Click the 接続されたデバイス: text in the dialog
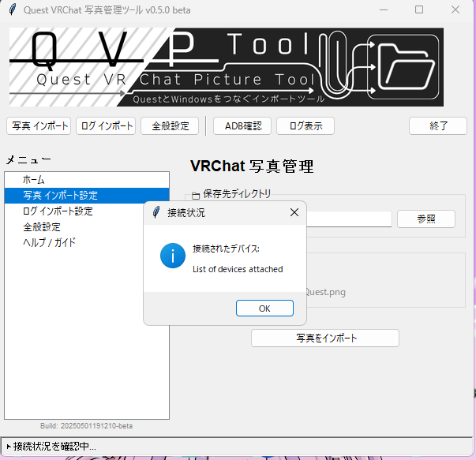The image size is (476, 460). coord(227,249)
